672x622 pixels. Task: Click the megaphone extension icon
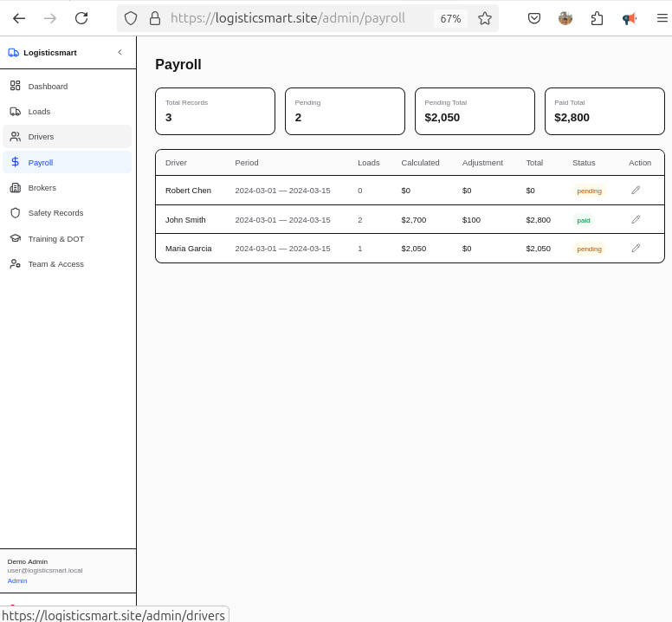click(x=630, y=18)
